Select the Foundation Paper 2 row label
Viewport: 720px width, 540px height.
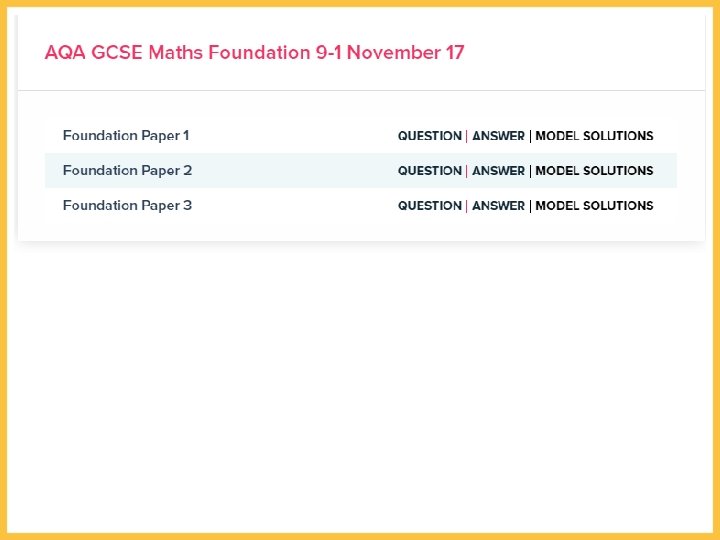pos(127,171)
